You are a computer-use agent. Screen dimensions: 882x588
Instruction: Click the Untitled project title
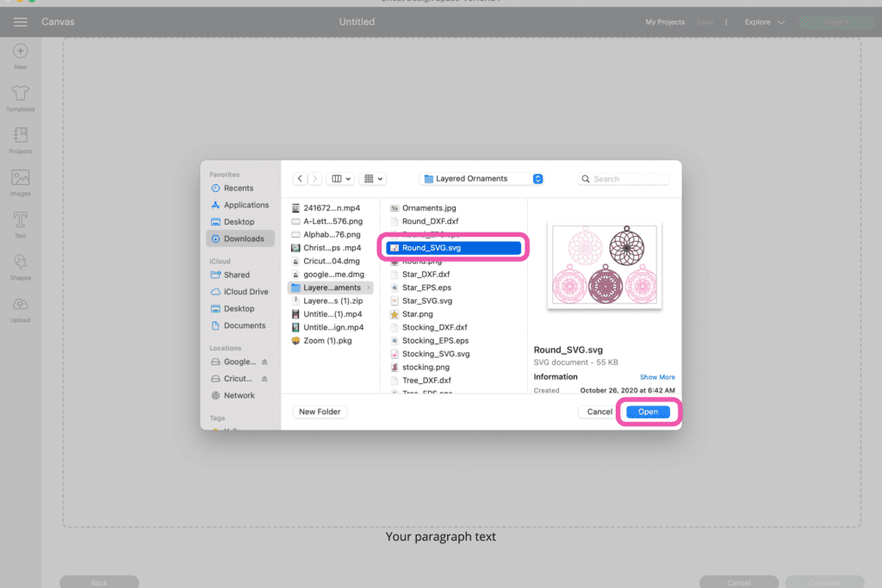click(x=357, y=22)
